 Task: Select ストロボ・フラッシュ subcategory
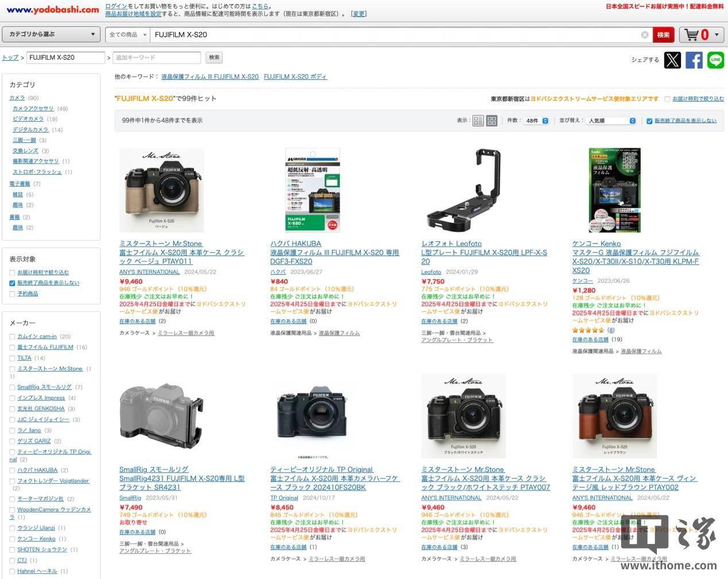(37, 172)
